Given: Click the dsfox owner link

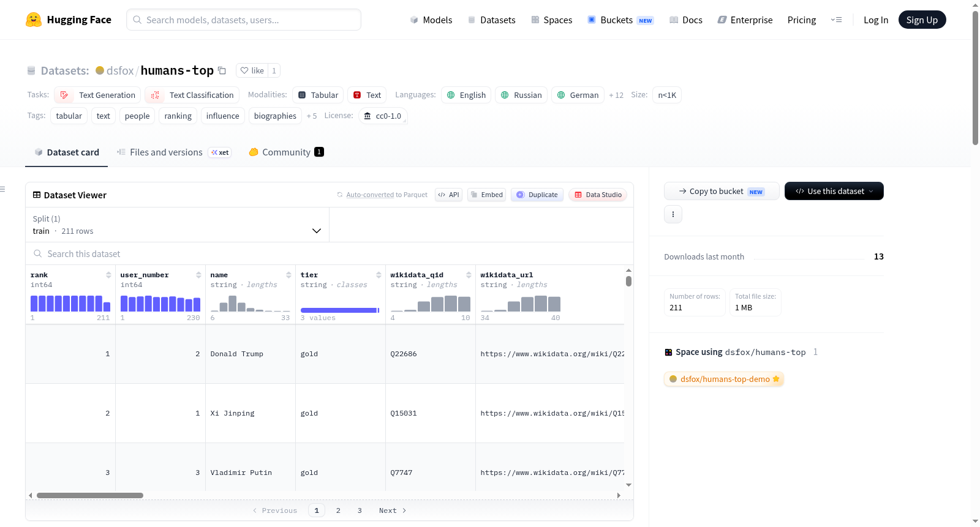Looking at the screenshot, I should coord(120,70).
